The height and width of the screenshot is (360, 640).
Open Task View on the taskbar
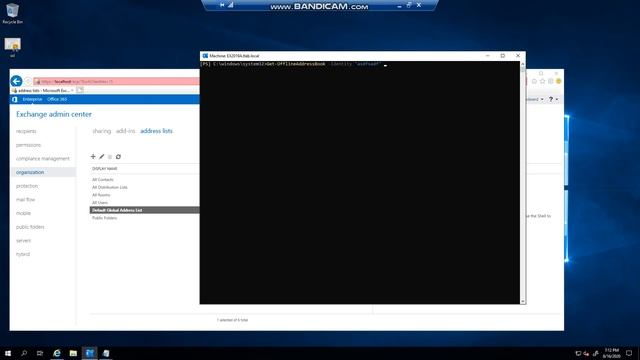(40, 353)
